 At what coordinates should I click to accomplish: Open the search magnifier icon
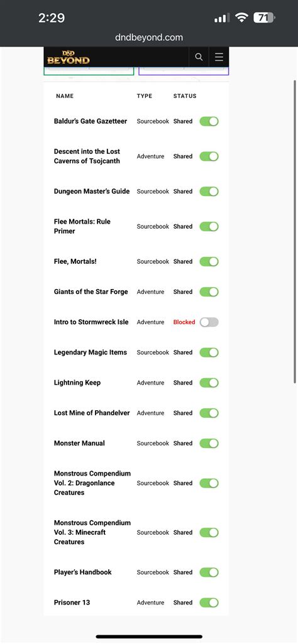coord(199,57)
